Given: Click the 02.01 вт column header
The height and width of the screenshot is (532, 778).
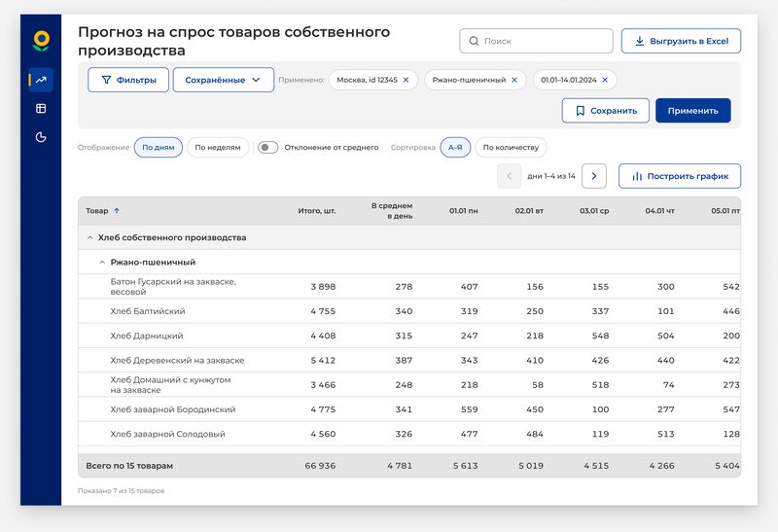Looking at the screenshot, I should pos(529,211).
